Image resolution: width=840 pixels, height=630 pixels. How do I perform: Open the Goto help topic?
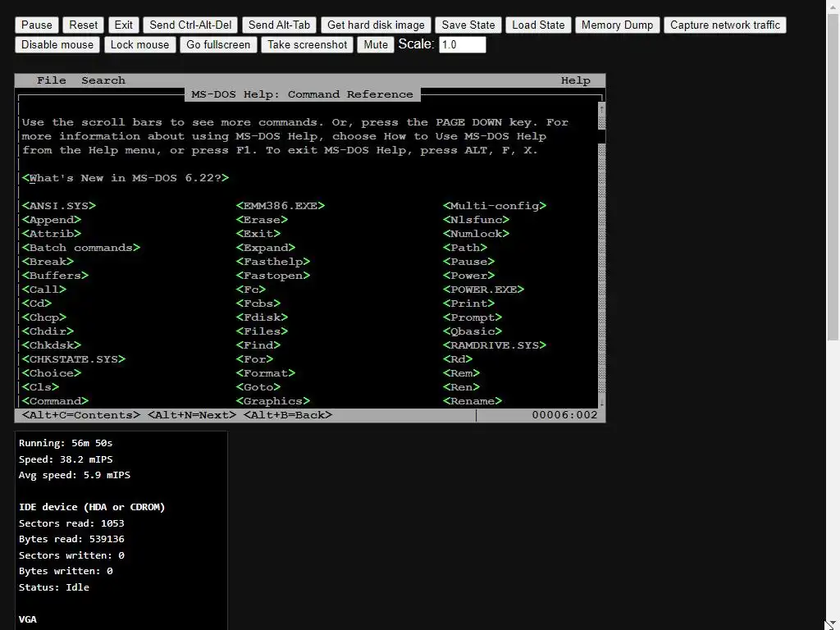(258, 387)
